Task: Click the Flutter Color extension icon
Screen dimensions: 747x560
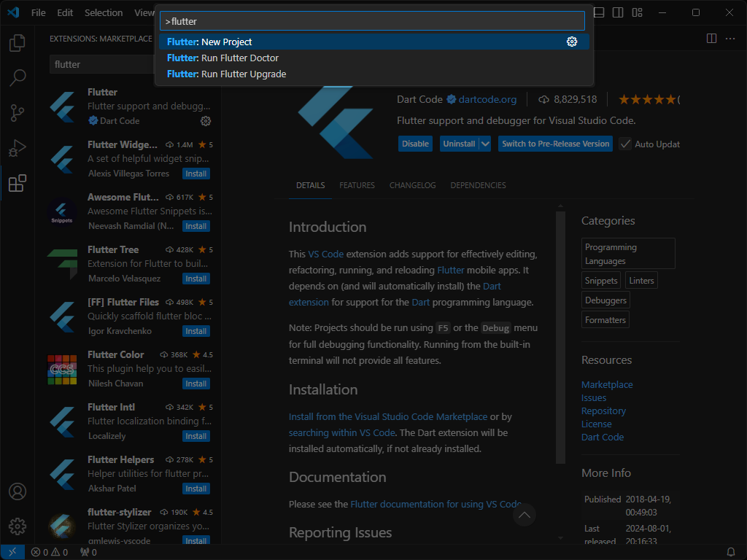Action: [63, 369]
